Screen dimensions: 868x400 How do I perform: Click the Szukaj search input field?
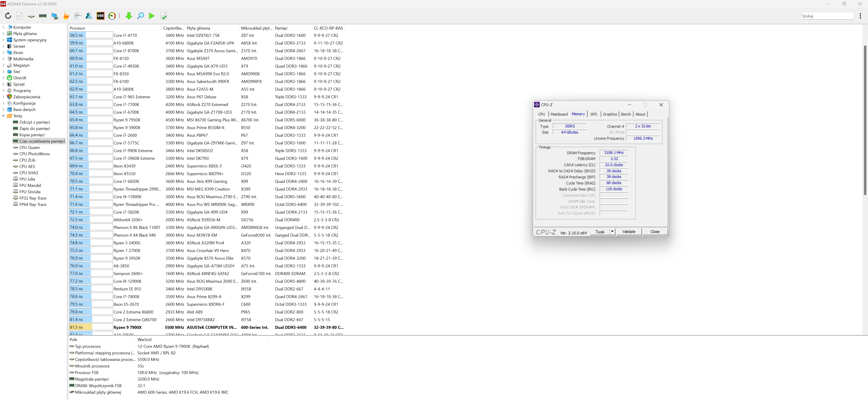(827, 16)
